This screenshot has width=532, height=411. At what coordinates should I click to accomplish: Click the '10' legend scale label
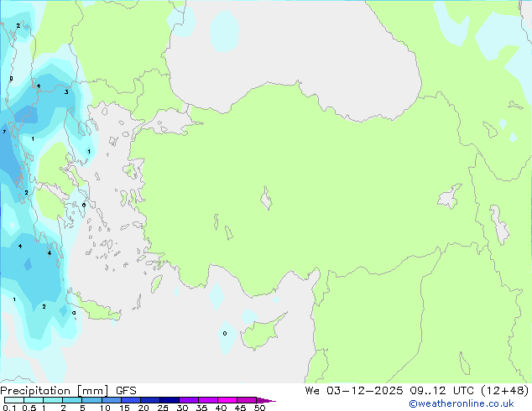tap(105, 408)
